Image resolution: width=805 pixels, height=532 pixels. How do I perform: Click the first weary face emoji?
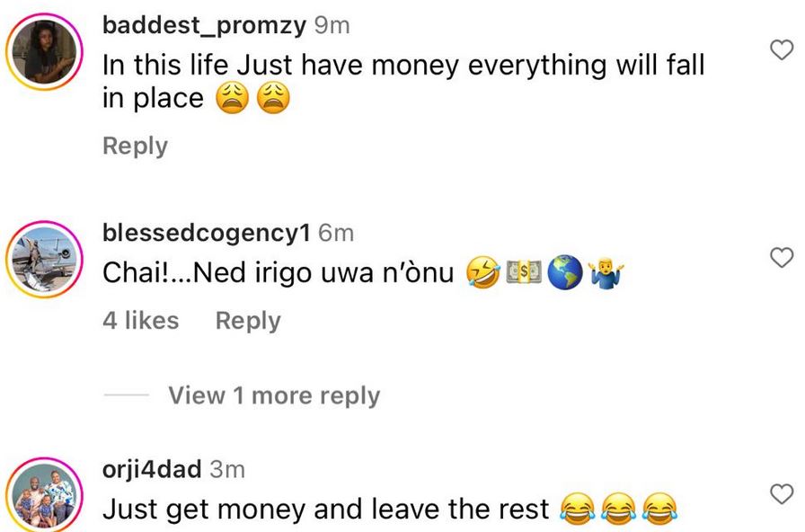click(x=232, y=98)
